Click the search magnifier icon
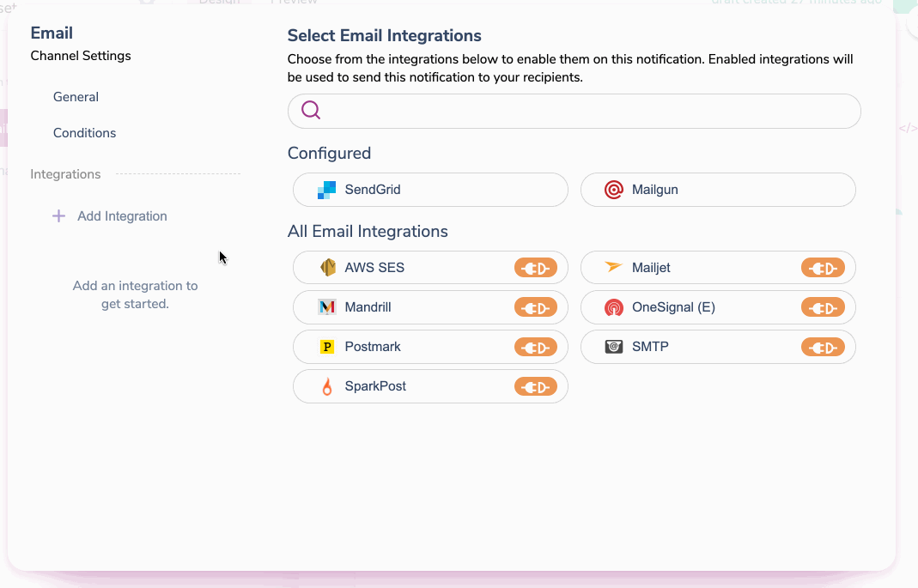This screenshot has width=918, height=588. point(311,110)
